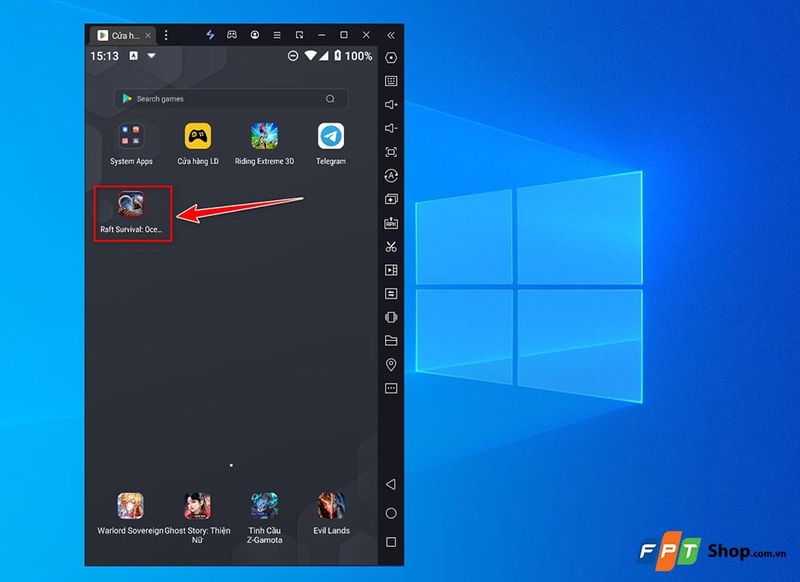Open the tab options three-dot menu
800x582 pixels.
pos(166,35)
